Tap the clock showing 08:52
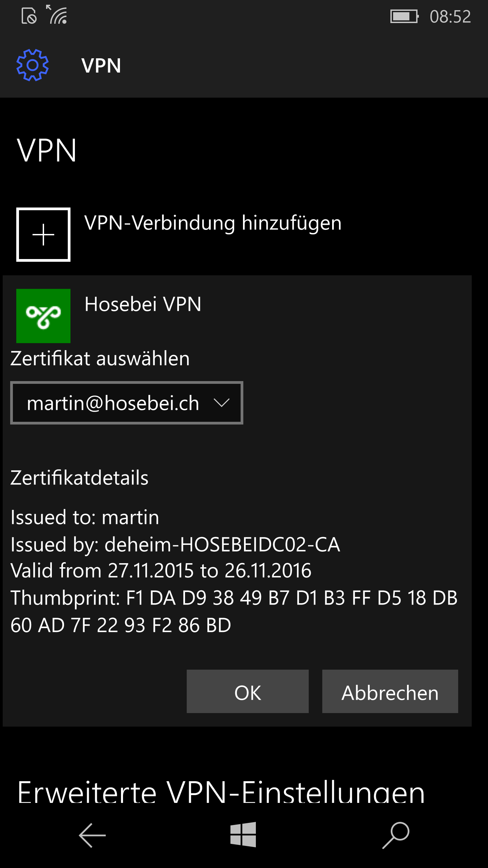Viewport: 488px width, 868px height. tap(450, 16)
